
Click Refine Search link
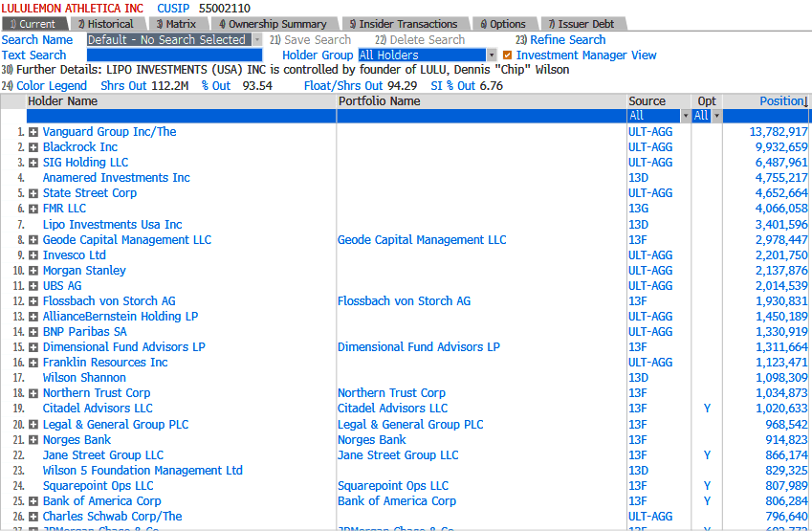[x=566, y=40]
